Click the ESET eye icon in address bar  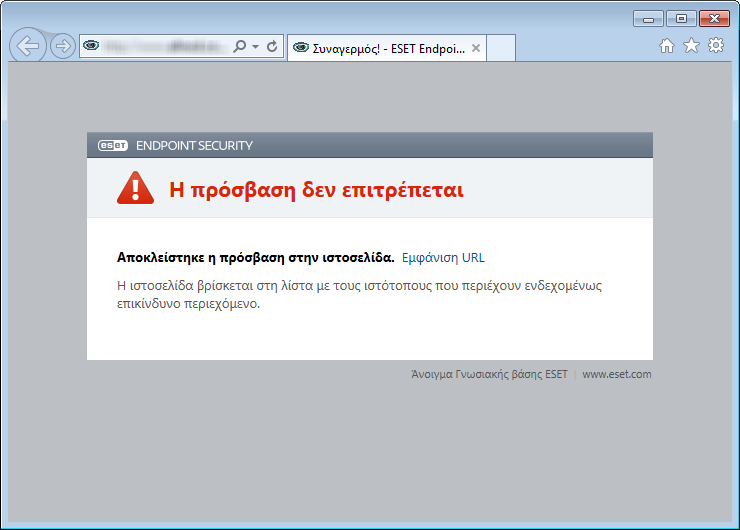[91, 45]
